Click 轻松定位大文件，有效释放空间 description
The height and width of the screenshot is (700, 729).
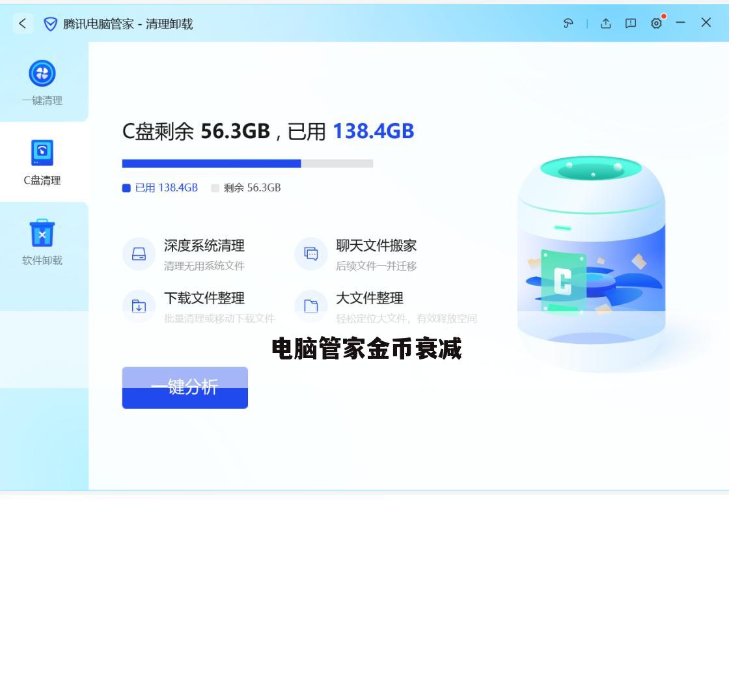tap(406, 318)
